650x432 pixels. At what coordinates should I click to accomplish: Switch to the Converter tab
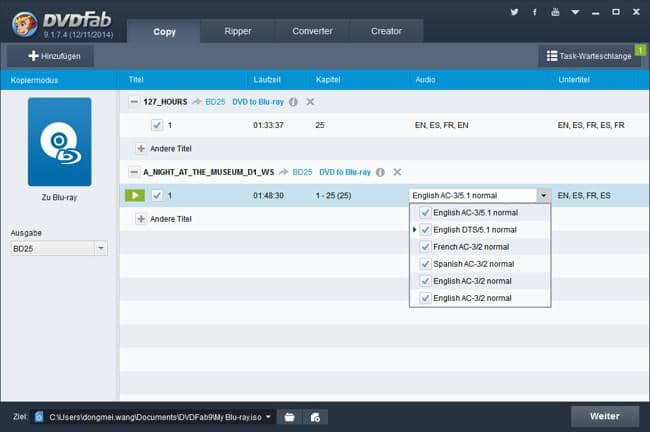pyautogui.click(x=312, y=31)
